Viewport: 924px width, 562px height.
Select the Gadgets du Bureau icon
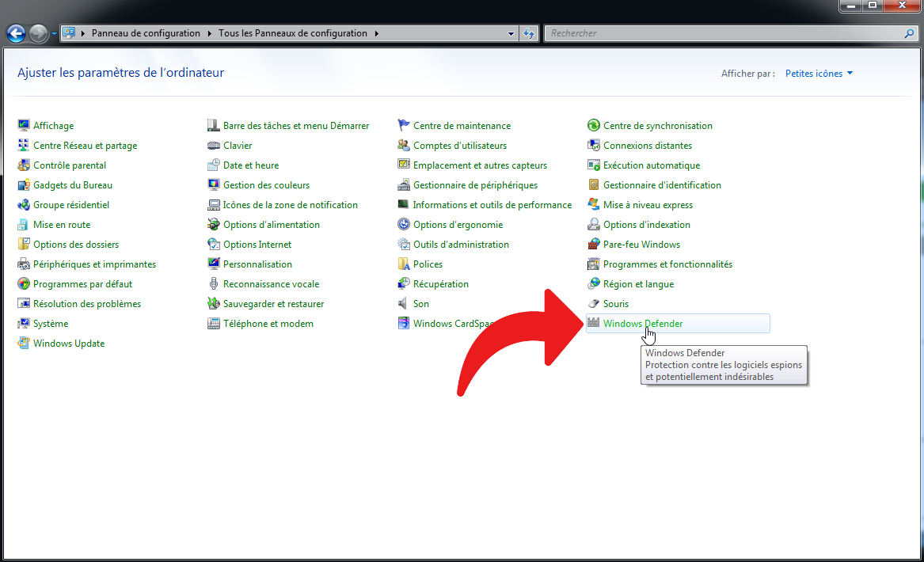pos(24,185)
